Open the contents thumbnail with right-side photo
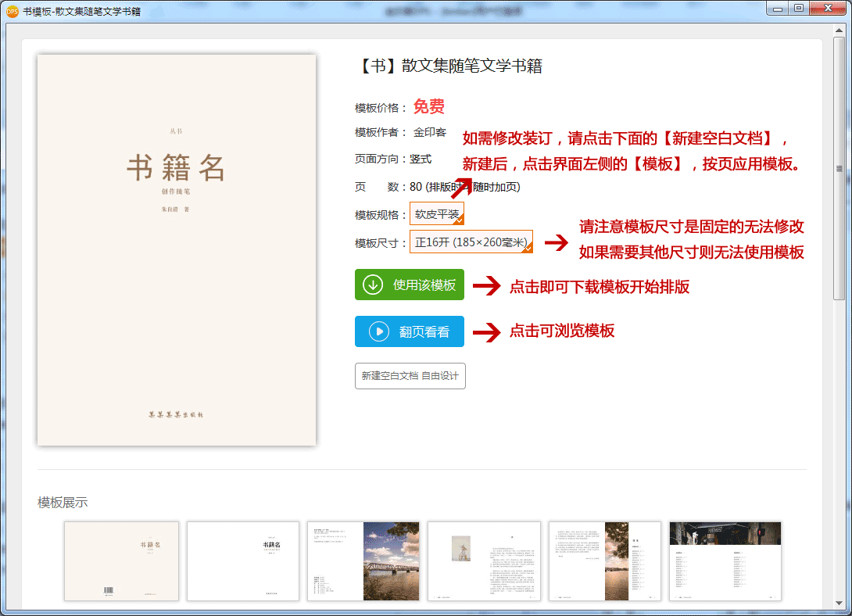Viewport: 852px width, 616px height. (x=605, y=561)
